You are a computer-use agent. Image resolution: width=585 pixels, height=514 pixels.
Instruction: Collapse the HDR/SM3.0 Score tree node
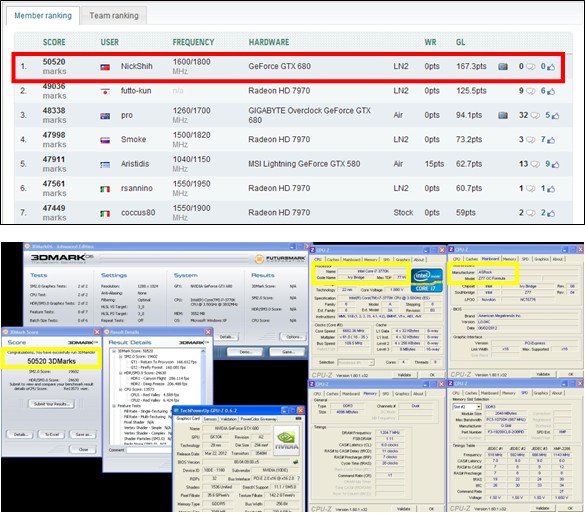pyautogui.click(x=121, y=373)
